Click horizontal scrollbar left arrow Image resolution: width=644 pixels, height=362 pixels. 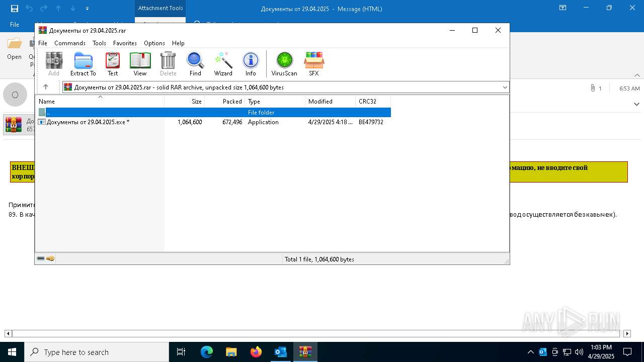click(8, 333)
